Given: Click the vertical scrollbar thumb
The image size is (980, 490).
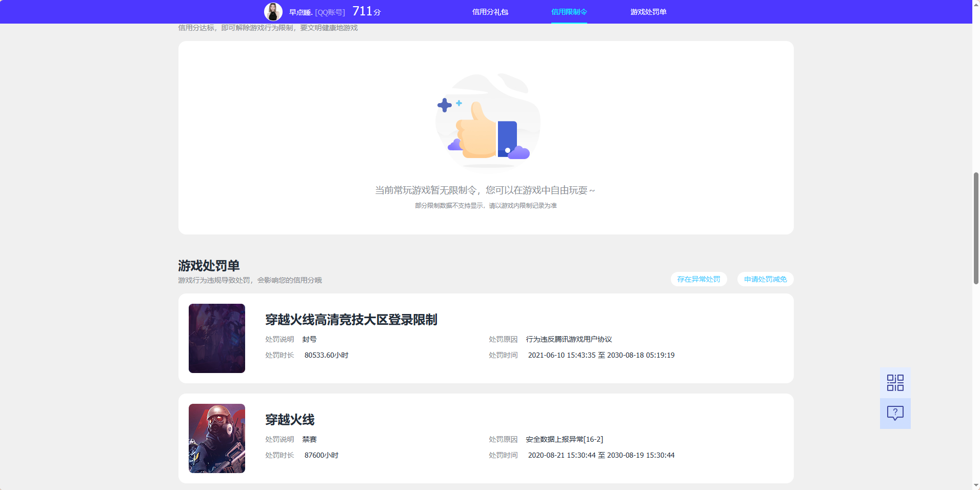Looking at the screenshot, I should (x=976, y=228).
